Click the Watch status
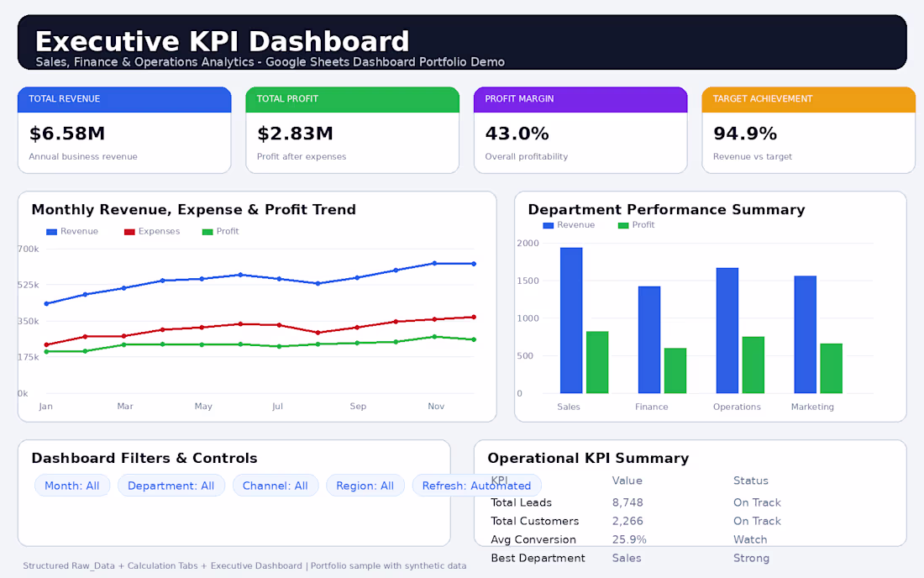This screenshot has height=578, width=924. [x=750, y=539]
